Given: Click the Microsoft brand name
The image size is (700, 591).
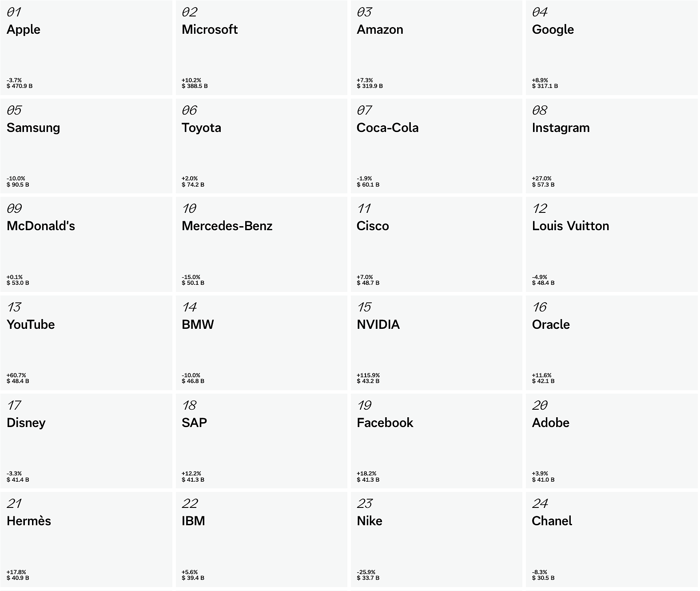Looking at the screenshot, I should (210, 30).
